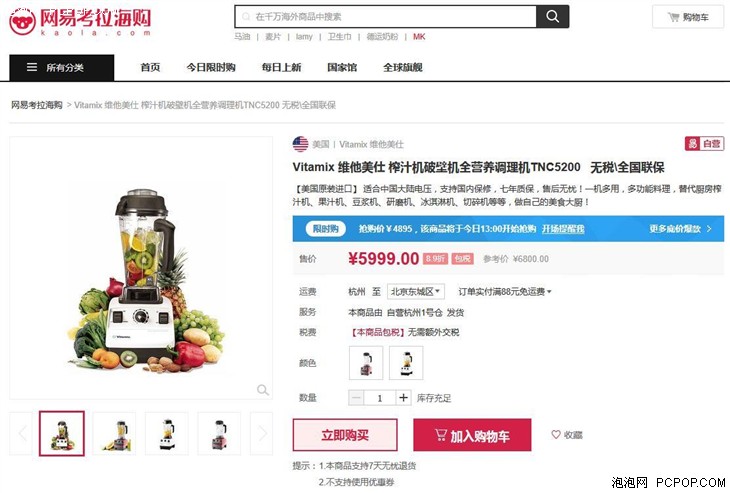730x493 pixels.
Task: Show previous thumbnails with left arrow
Action: 21,433
